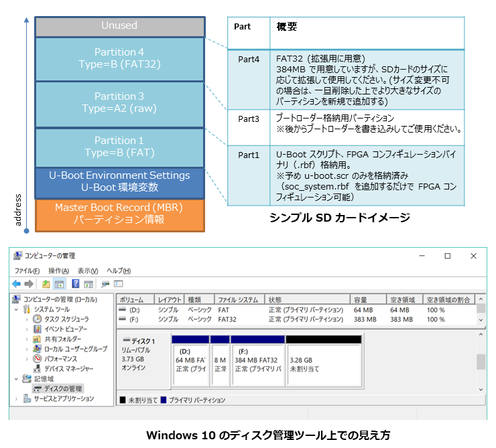
Task: Sort by the Capacity (容量) column header
Action: [x=368, y=299]
